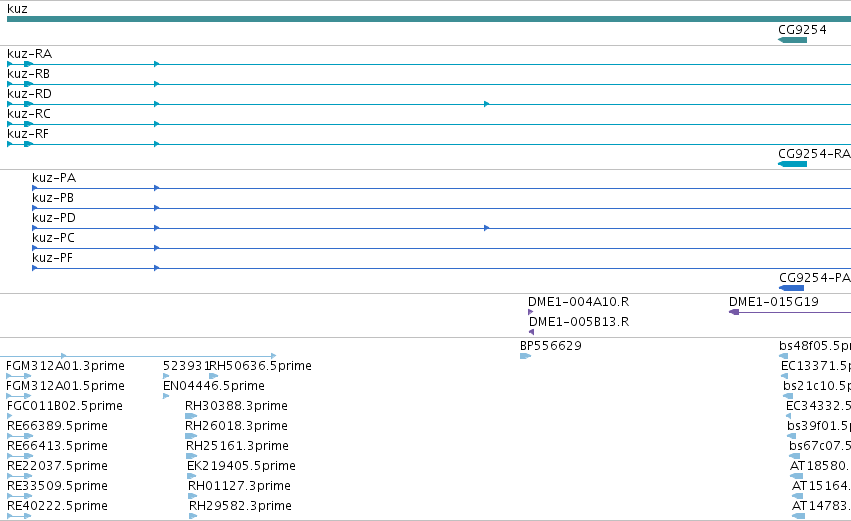Open the RH26018.3prime EST label

236,426
